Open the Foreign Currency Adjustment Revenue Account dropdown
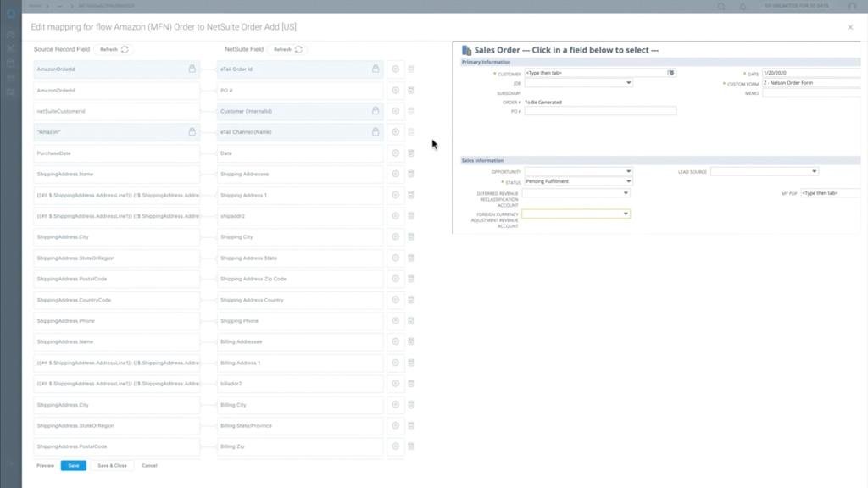868x488 pixels. 626,214
